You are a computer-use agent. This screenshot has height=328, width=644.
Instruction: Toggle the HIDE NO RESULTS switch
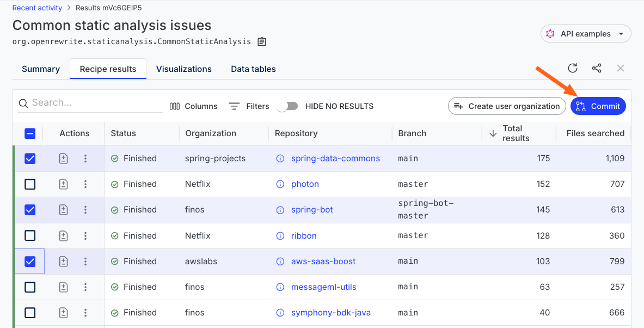click(287, 106)
